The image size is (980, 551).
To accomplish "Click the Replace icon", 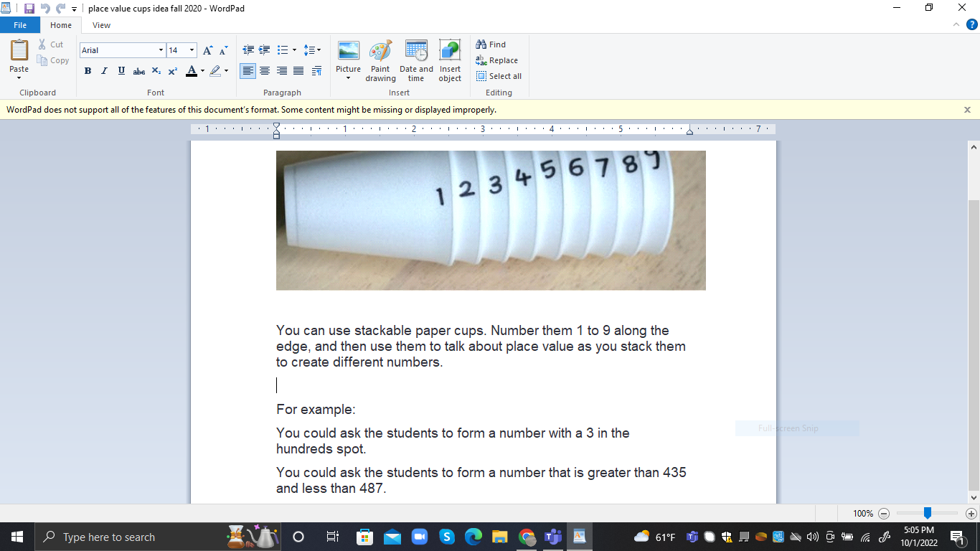I will pyautogui.click(x=496, y=60).
